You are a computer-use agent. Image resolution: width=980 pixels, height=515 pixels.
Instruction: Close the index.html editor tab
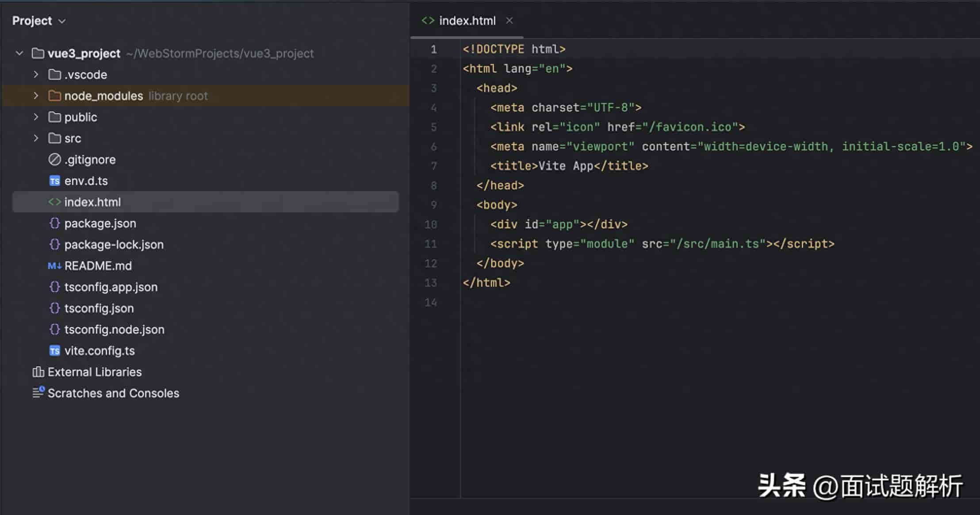[509, 21]
